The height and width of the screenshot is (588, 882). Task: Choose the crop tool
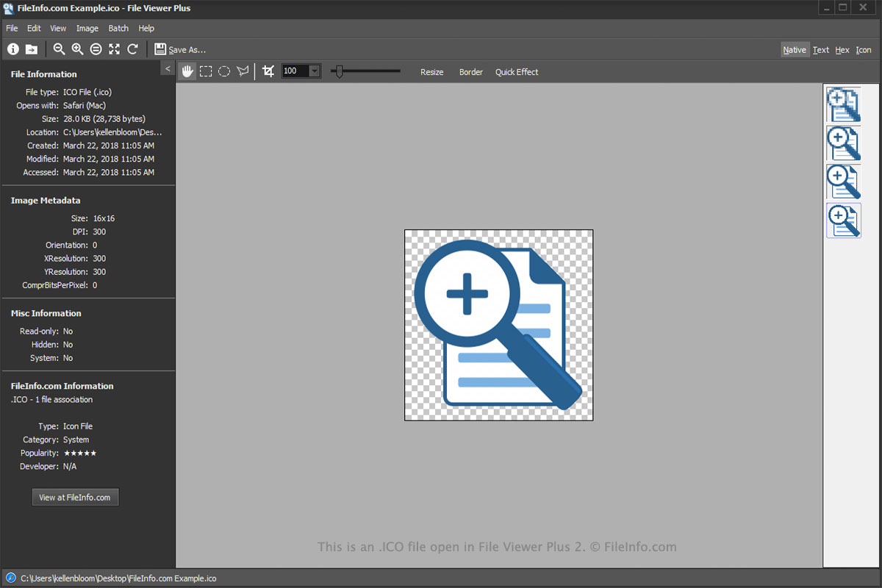pos(268,71)
